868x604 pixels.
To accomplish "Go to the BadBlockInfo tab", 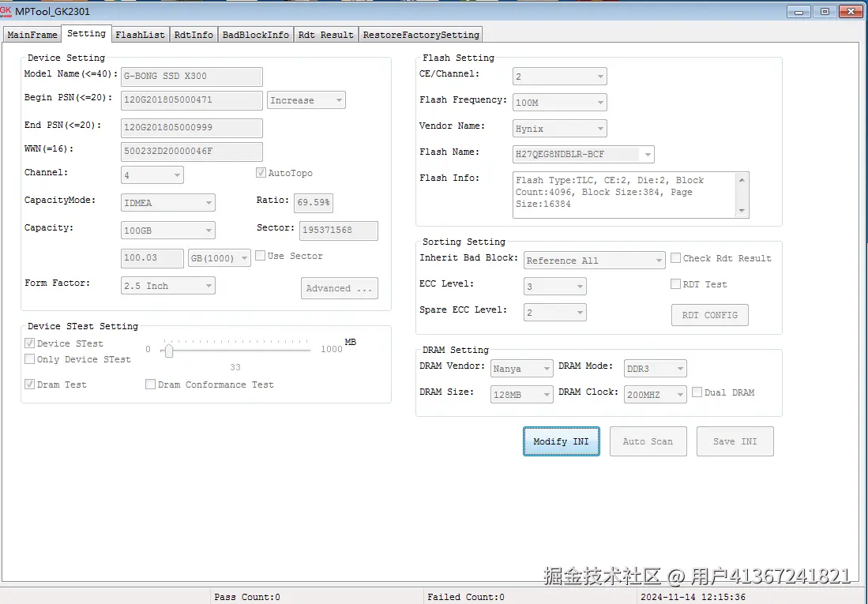I will click(255, 34).
